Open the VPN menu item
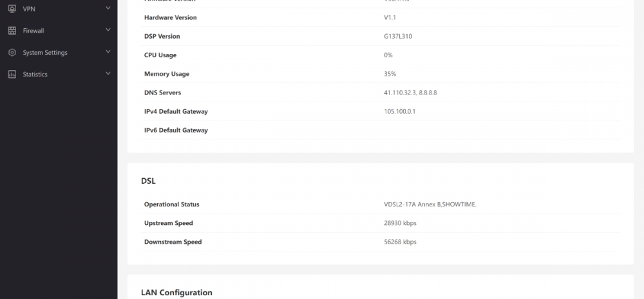 click(29, 8)
